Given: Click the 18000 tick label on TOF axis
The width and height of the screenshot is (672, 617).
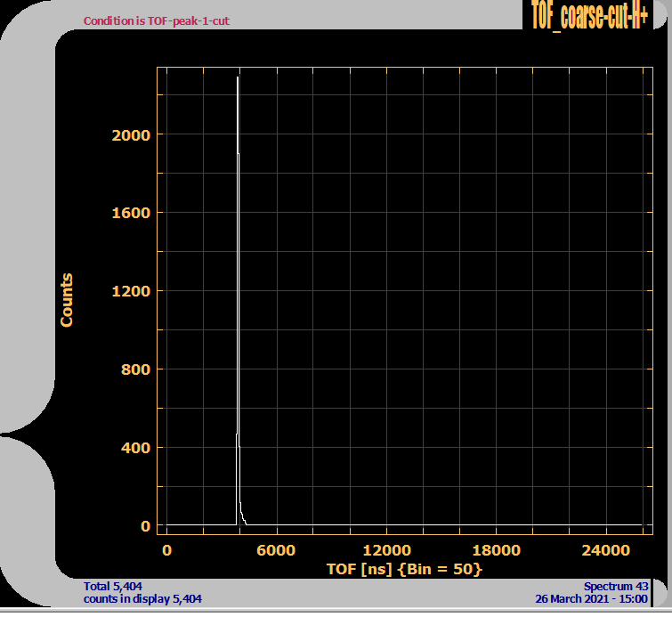Looking at the screenshot, I should click(x=497, y=550).
